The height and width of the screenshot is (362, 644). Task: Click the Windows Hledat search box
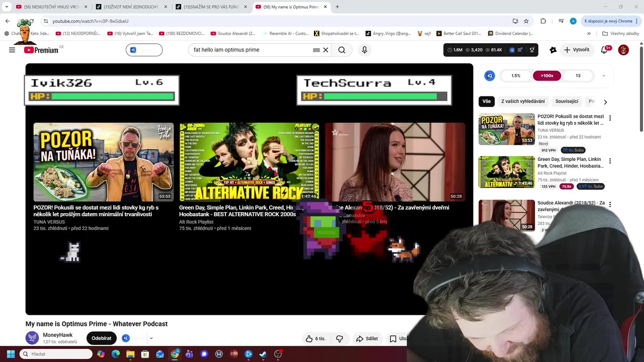click(x=55, y=354)
